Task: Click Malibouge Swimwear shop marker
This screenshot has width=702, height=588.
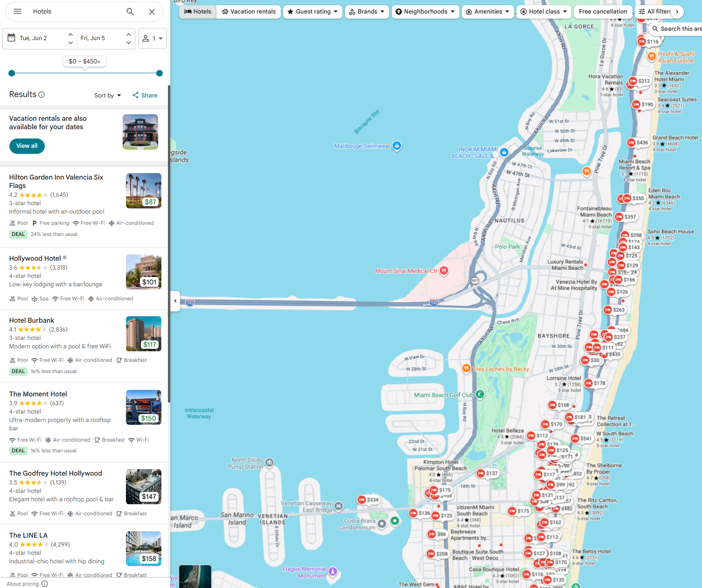Action: coord(397,146)
